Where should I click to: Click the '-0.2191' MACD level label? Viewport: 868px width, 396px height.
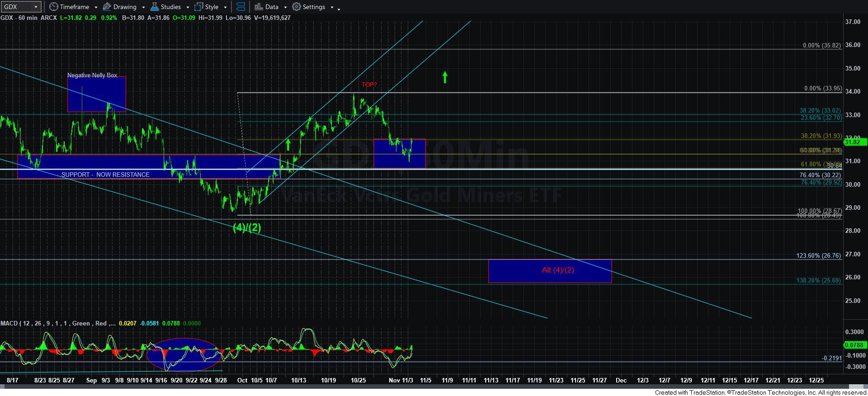click(x=832, y=358)
